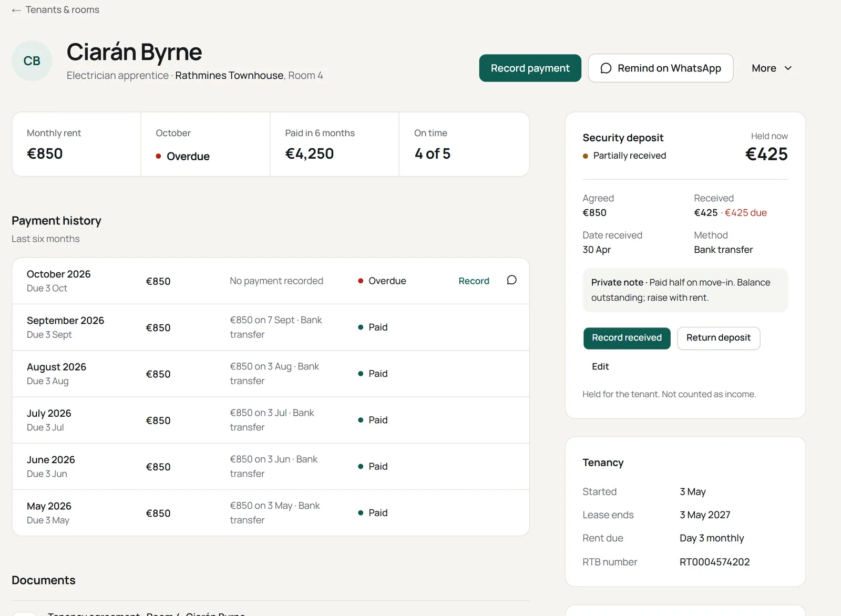Click the Documents section heading
Image resolution: width=841 pixels, height=616 pixels.
pos(44,580)
